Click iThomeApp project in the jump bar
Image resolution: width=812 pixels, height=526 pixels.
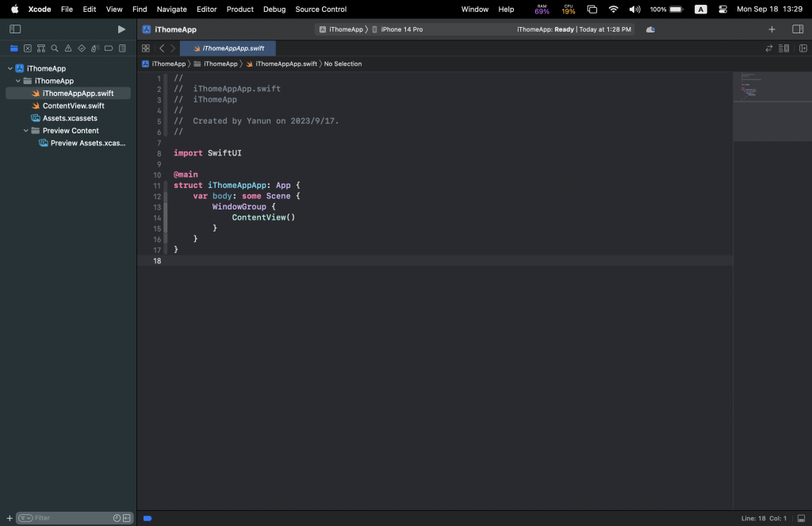(163, 63)
